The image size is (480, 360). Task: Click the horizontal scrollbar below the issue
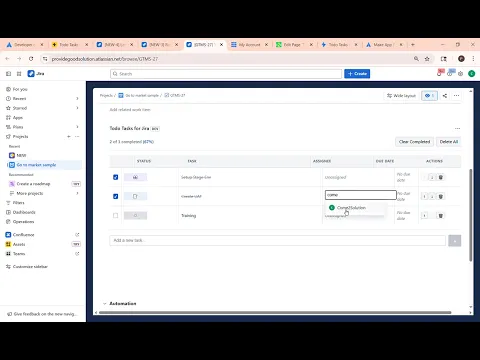coord(275,313)
